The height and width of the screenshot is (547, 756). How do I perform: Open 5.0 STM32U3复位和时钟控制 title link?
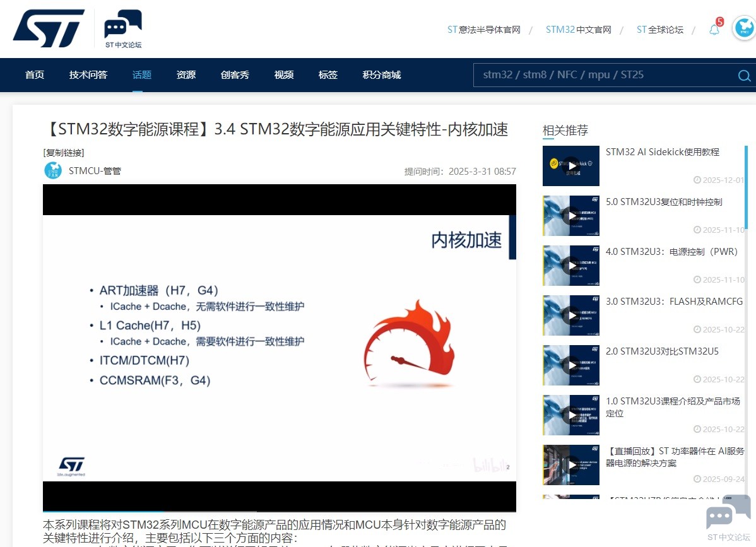coord(664,202)
